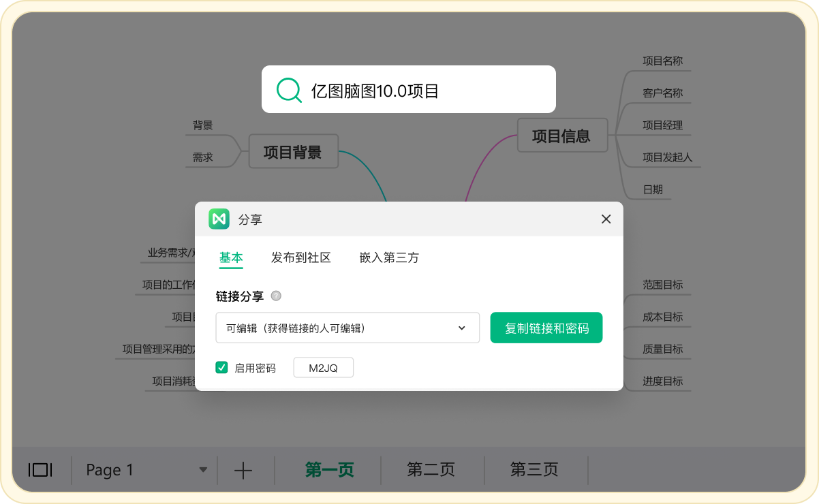Click the 项目经理 subtopic
Viewport: 819px width, 504px height.
(662, 125)
